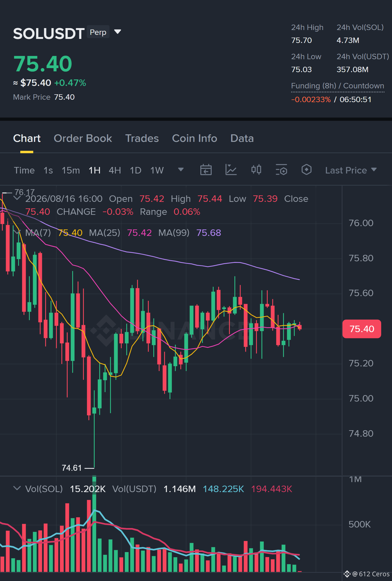Viewport: 392px width, 581px height.
Task: Click the Range 0.06% value
Action: 187,212
